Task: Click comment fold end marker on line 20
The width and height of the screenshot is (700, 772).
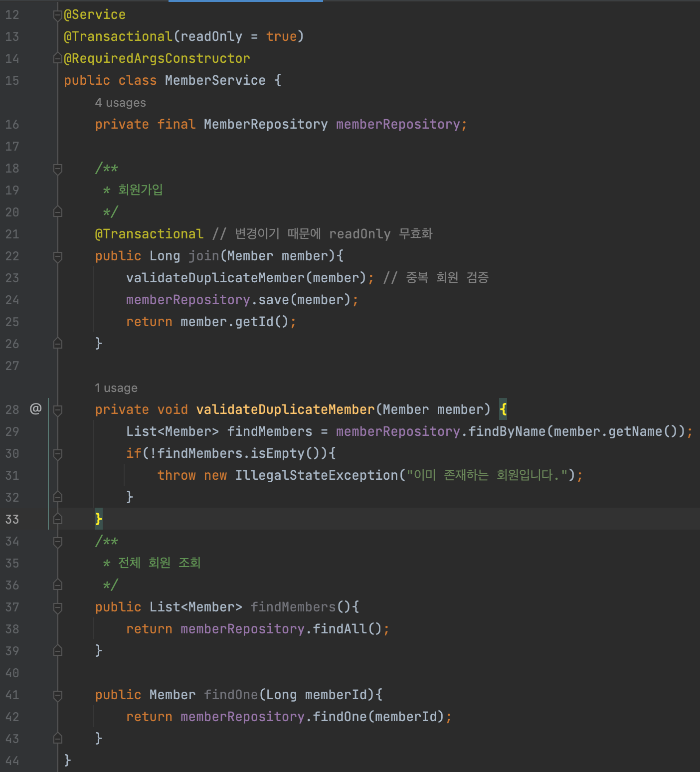Action: 58,212
